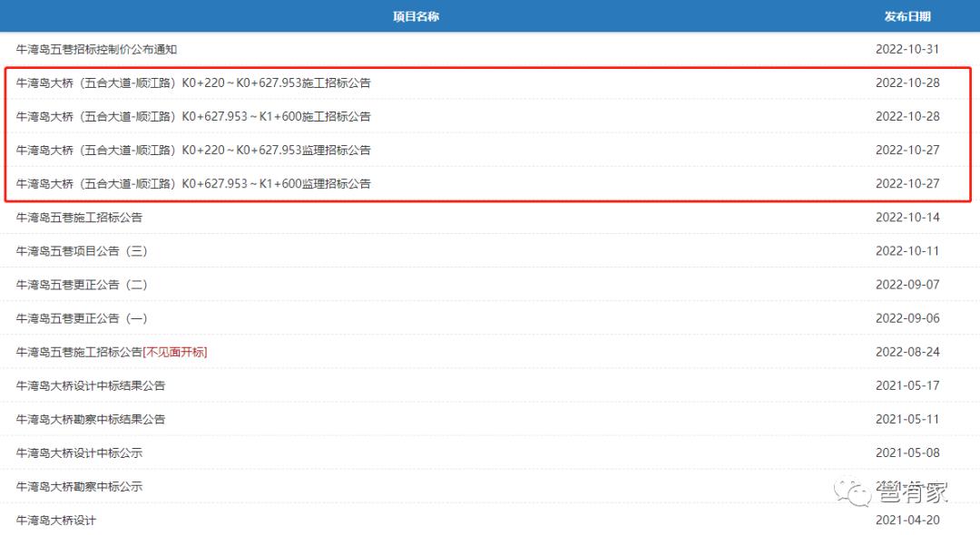Viewport: 980px width, 535px height.
Task: Open 牛湾岛大桥设计中标公示
Action: (79, 453)
